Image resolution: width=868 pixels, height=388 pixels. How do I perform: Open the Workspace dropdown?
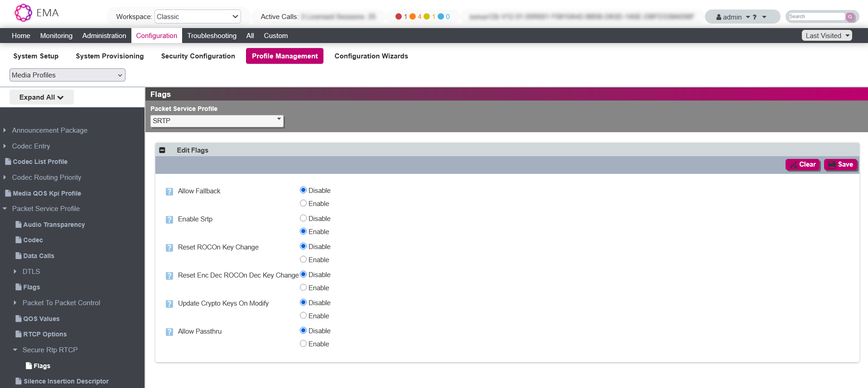click(198, 17)
